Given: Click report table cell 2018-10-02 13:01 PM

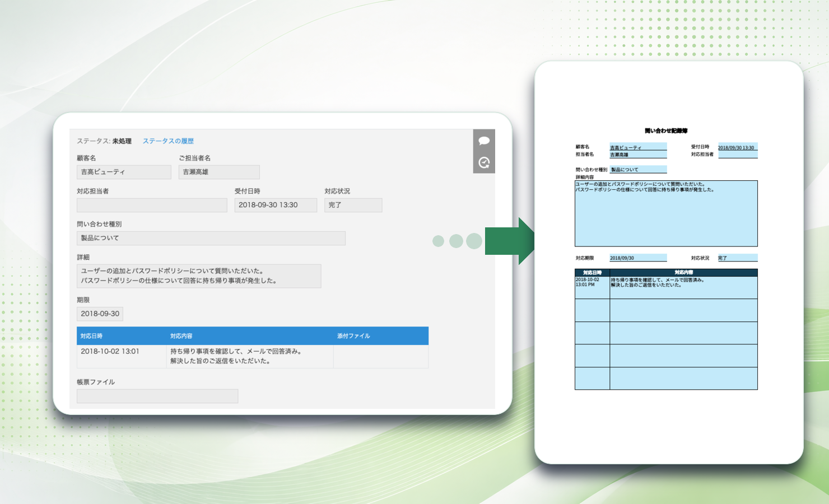Looking at the screenshot, I should point(592,287).
